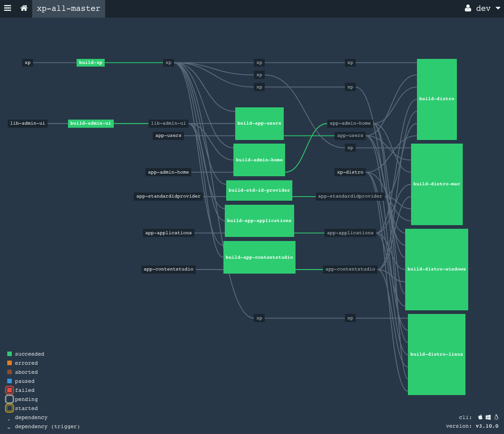Click the 'succeeded' legend label

point(29,354)
